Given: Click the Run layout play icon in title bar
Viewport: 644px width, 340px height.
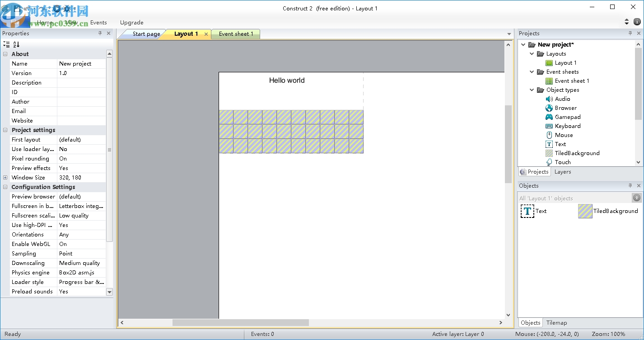Looking at the screenshot, I should [57, 8].
